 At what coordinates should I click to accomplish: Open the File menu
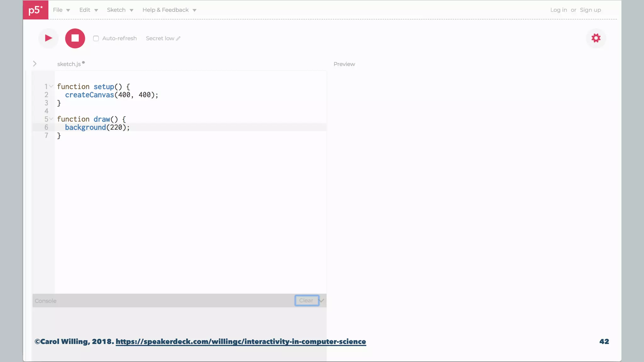(x=61, y=10)
